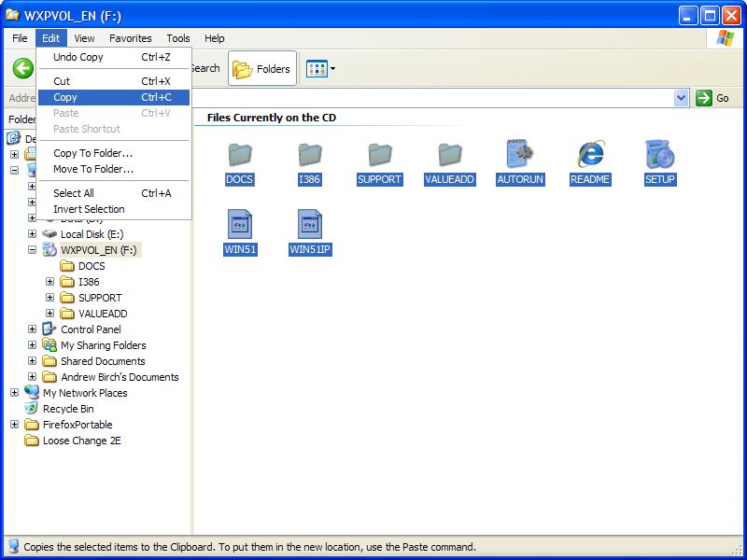Screen dimensions: 747x560
Task: Click the My Sharing Folders icon
Action: [x=49, y=344]
